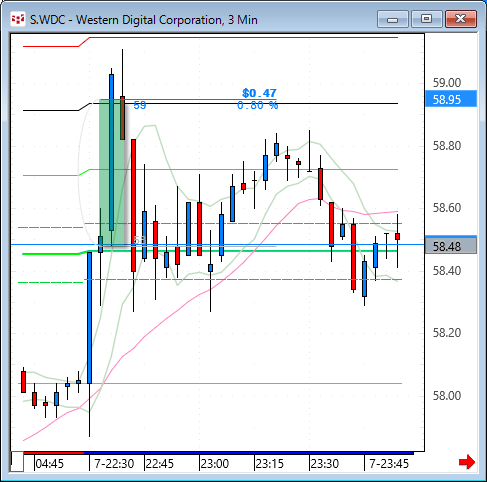Click the blue session bar above time axis
Viewport: 487px width, 482px height.
pyautogui.click(x=249, y=453)
